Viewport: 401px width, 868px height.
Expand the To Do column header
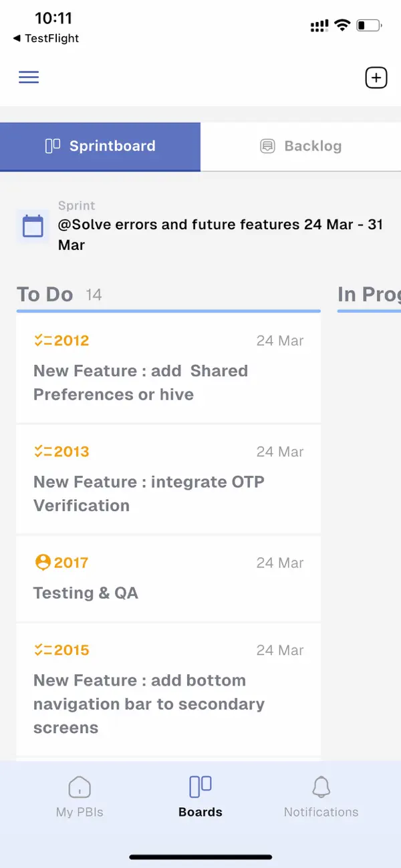point(44,294)
